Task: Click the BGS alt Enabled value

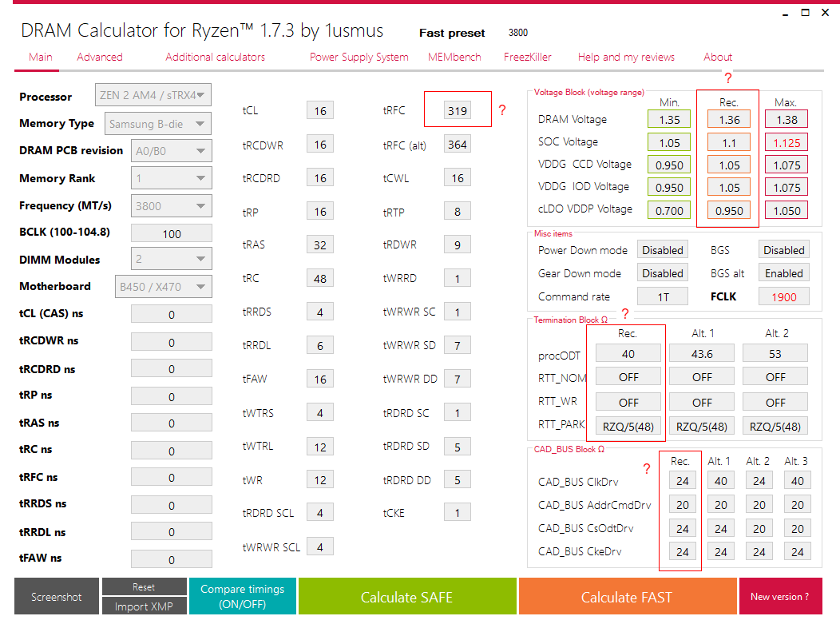Action: click(784, 272)
